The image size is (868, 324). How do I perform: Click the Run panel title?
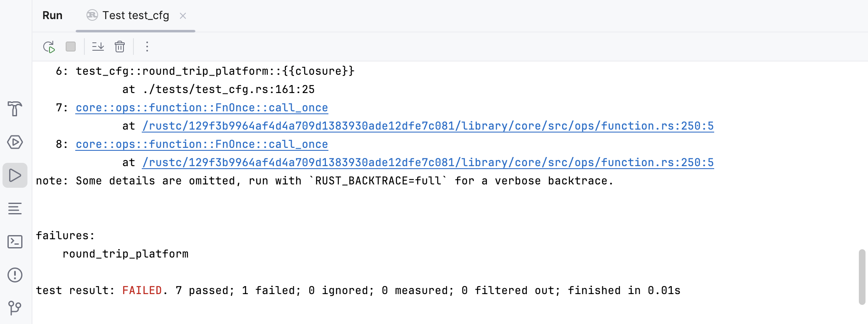click(x=52, y=16)
